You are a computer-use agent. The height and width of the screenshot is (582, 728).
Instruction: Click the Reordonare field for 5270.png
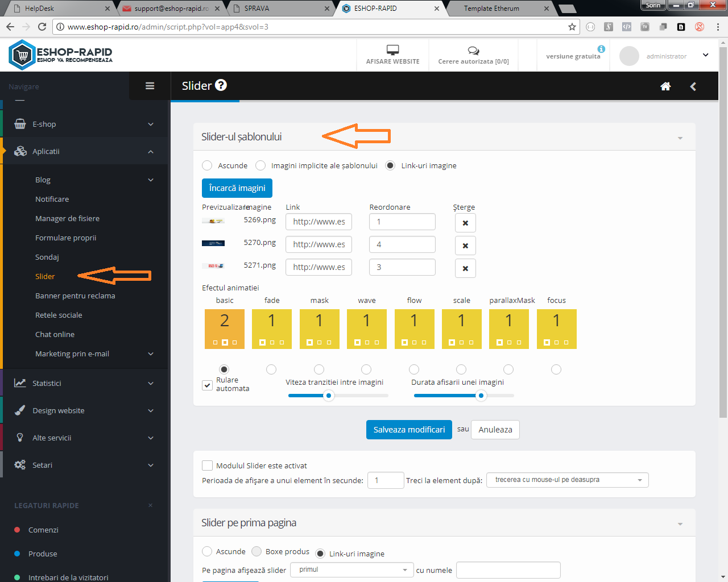[402, 244]
